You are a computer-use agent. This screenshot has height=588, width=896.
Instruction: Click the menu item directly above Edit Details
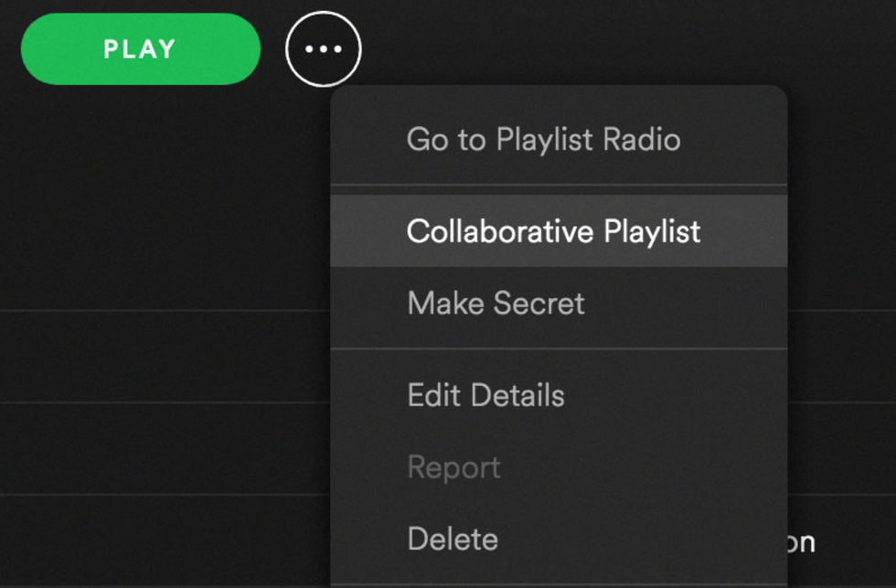tap(496, 304)
